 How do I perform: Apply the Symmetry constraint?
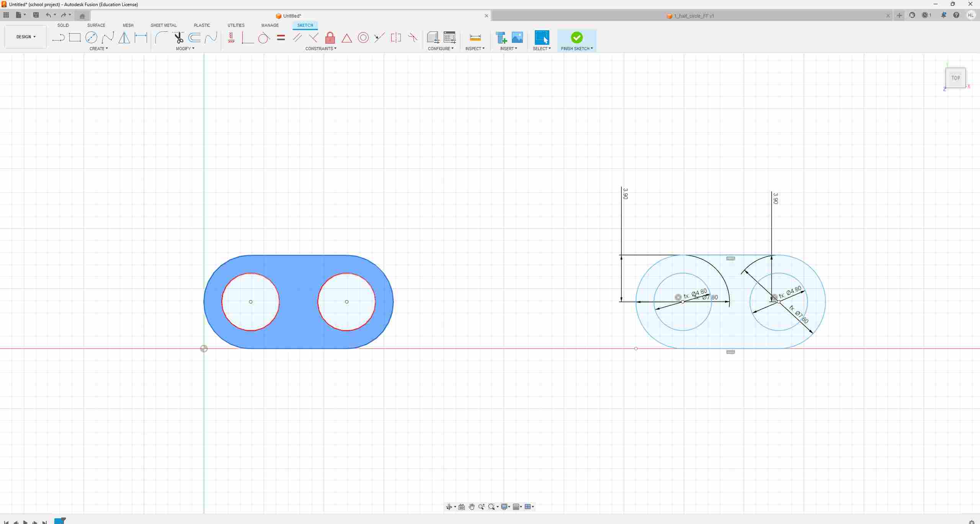coord(396,38)
